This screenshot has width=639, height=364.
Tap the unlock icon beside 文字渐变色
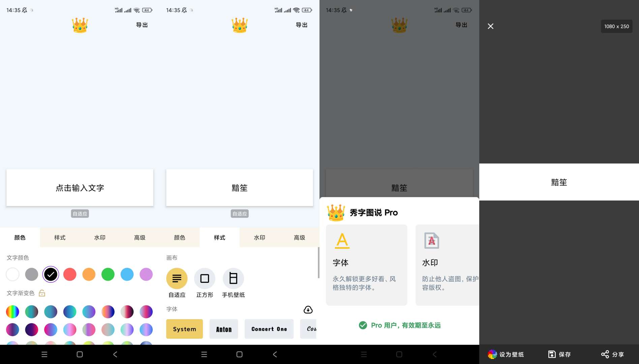[x=42, y=293]
